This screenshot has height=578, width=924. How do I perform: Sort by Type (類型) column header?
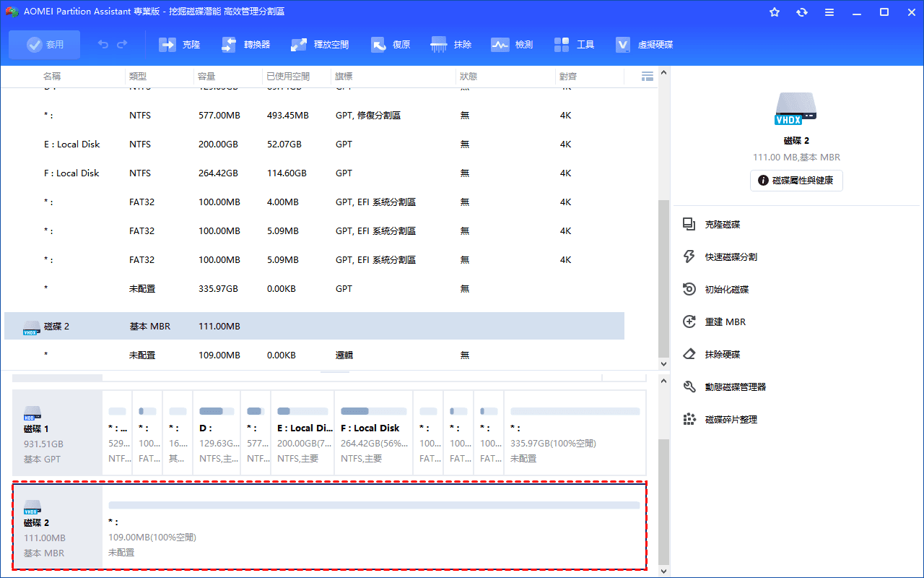point(138,76)
